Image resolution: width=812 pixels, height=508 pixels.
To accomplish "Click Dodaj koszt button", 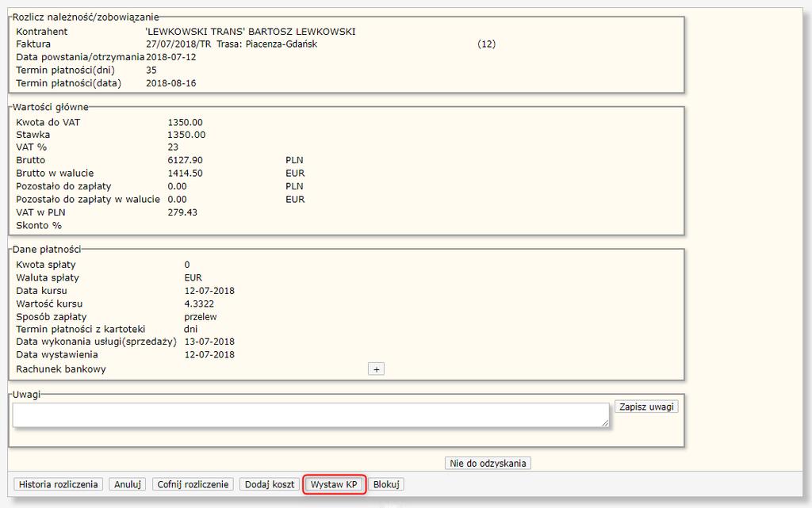I will [x=270, y=484].
